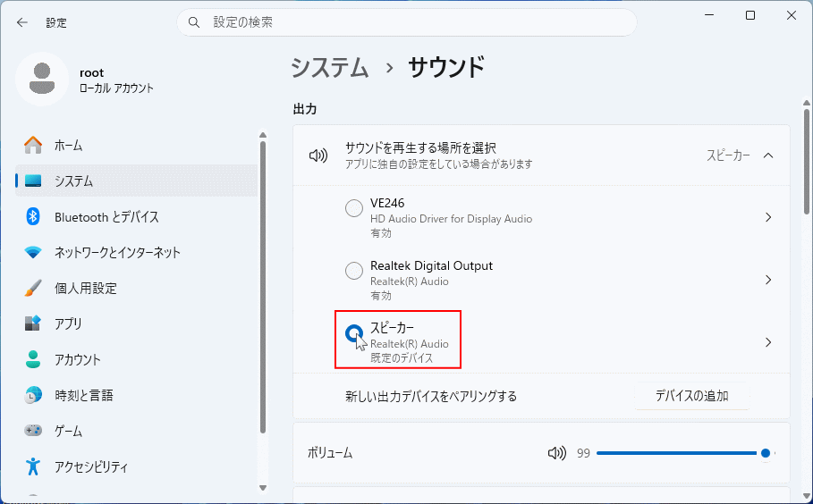Click the Time & language globe clock icon
The height and width of the screenshot is (504, 813).
[x=33, y=395]
